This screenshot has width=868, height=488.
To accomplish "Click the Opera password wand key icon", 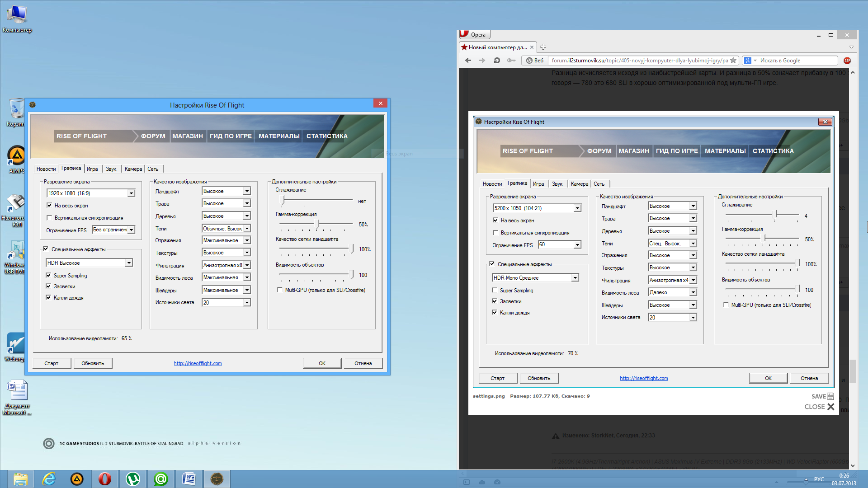I will point(511,61).
